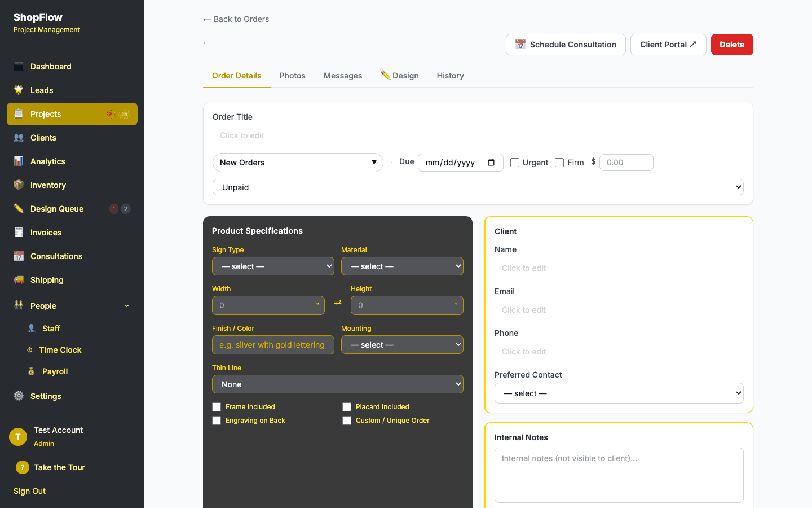
Task: Check the Frame Included option
Action: pyautogui.click(x=217, y=407)
